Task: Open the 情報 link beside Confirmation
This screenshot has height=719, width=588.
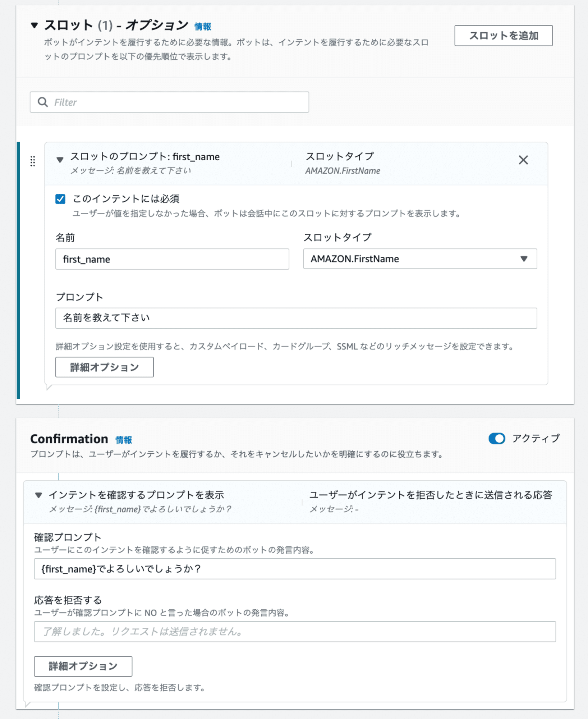Action: [x=124, y=440]
